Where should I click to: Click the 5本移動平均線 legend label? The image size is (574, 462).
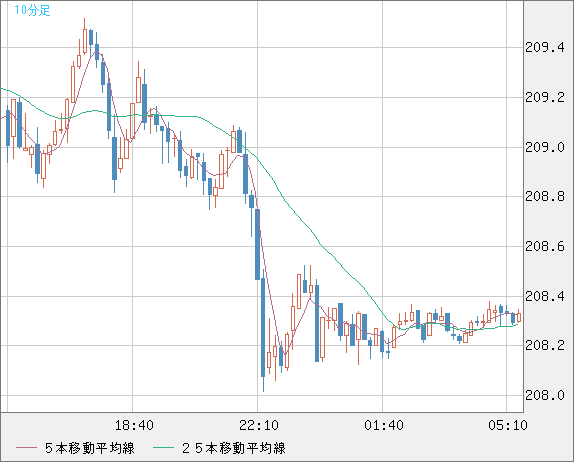pos(90,448)
